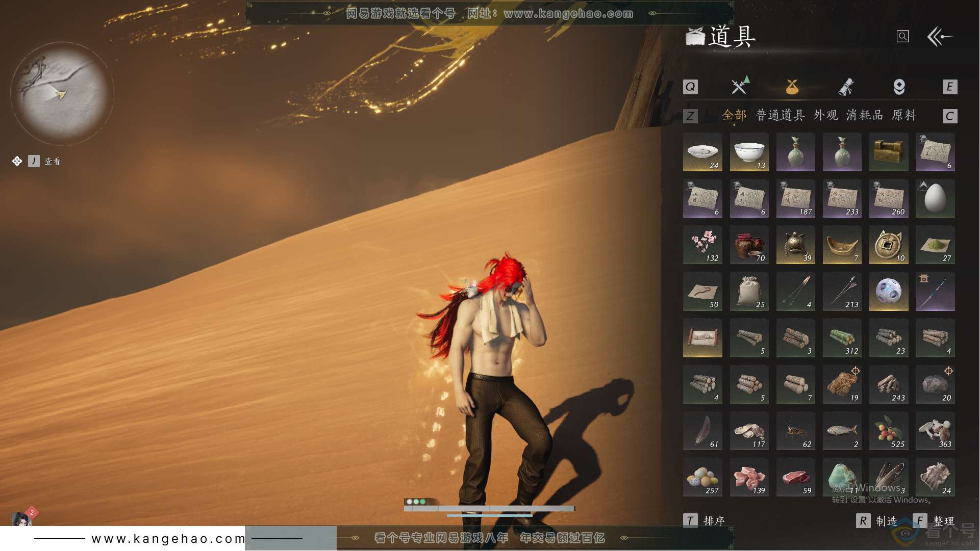Select the white egg item
Image resolution: width=980 pixels, height=551 pixels.
[x=935, y=198]
